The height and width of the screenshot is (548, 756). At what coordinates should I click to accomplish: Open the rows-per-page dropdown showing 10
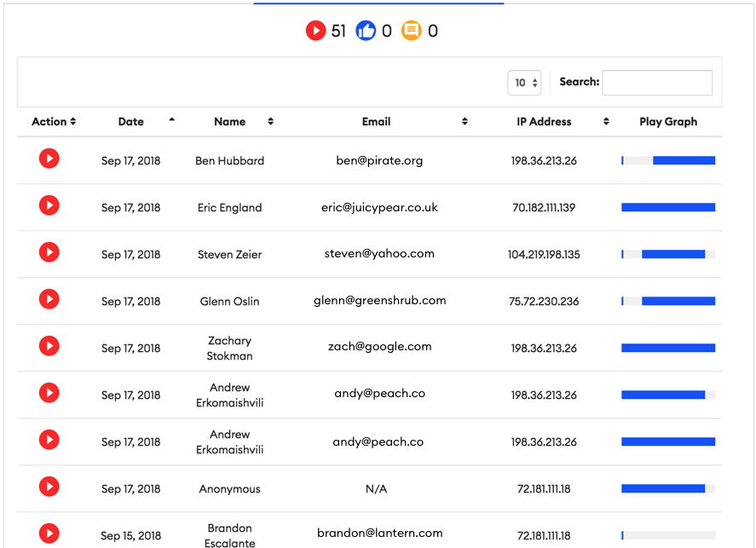tap(524, 83)
